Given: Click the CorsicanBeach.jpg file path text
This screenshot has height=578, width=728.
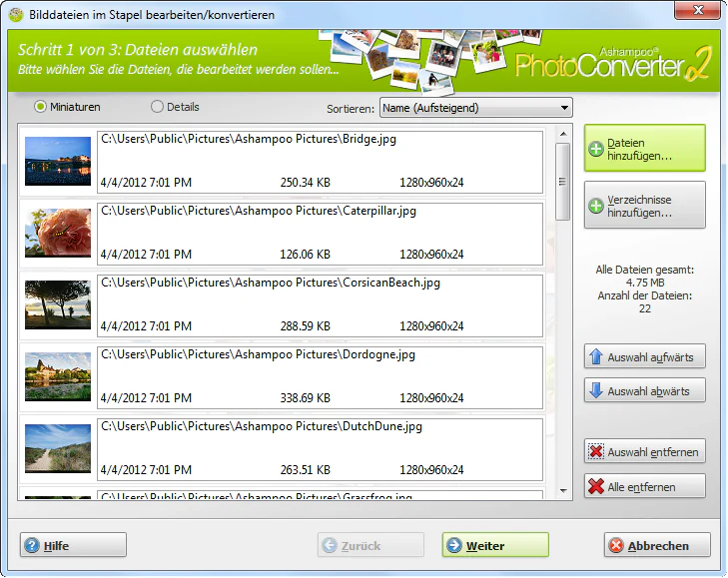Looking at the screenshot, I should coord(271,283).
